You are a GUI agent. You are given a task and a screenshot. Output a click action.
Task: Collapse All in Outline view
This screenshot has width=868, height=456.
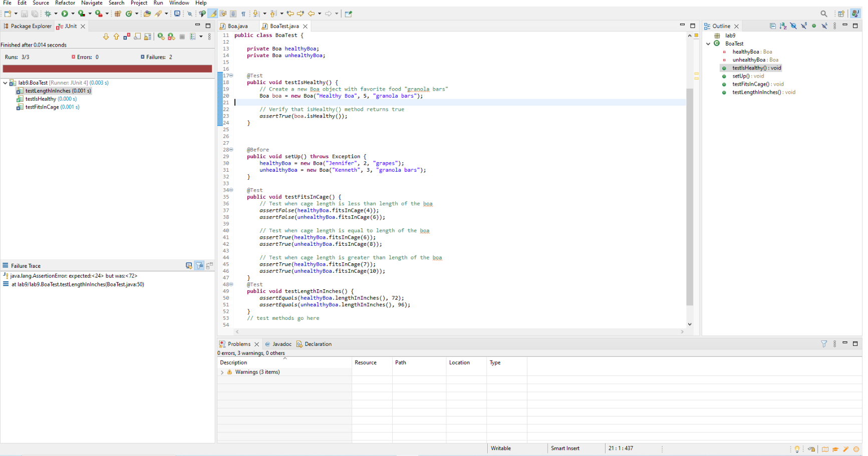click(773, 26)
